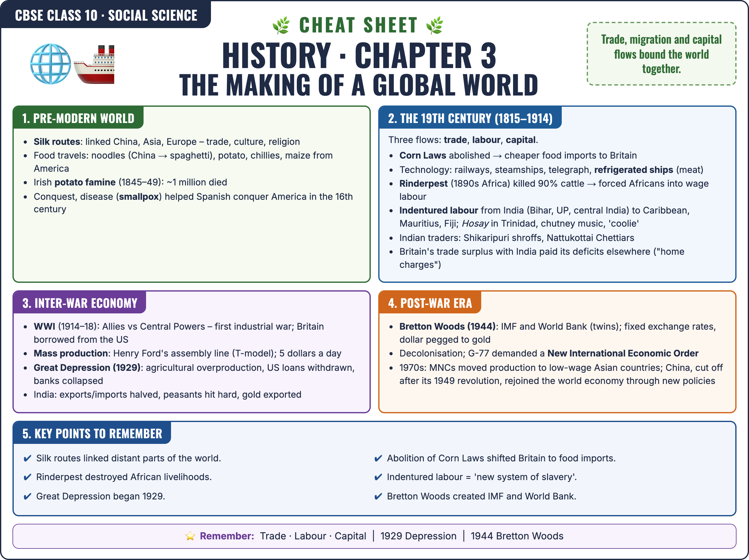749x560 pixels.
Task: Click checkmark next to Abolition of Corn Laws
Action: point(378,459)
